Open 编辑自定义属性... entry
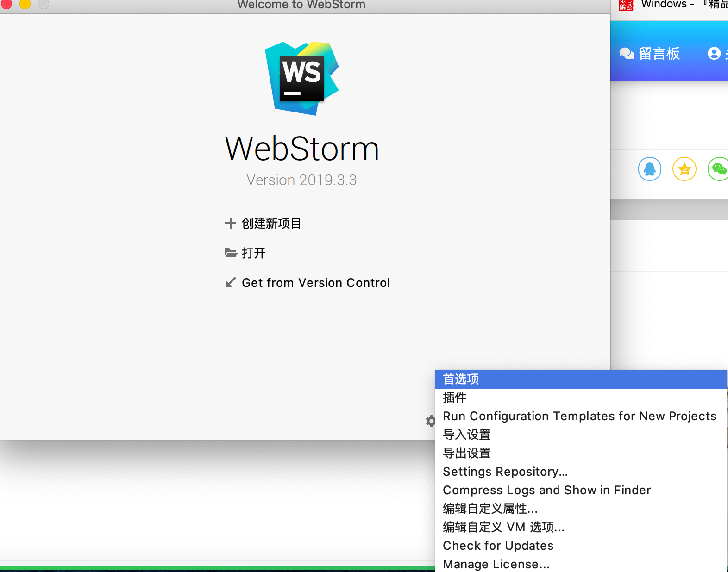Screen dimensions: 728x572 (581, 509)
